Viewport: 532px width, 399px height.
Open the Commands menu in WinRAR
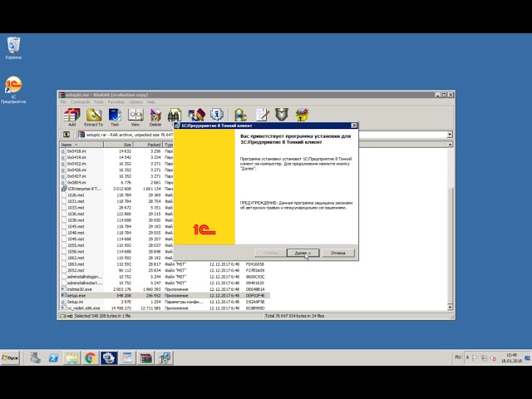[80, 101]
